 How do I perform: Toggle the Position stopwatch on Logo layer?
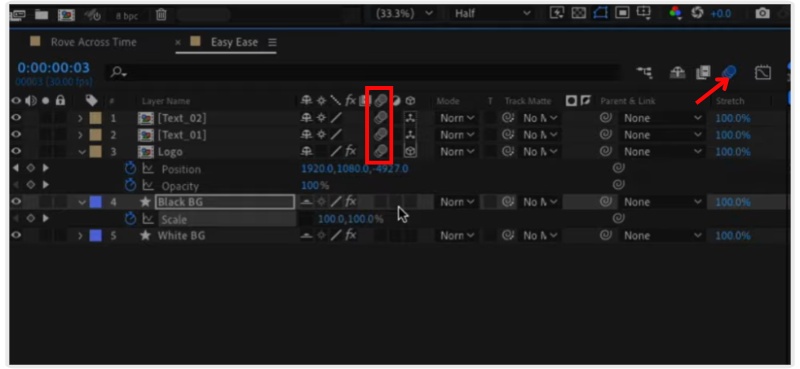point(131,169)
